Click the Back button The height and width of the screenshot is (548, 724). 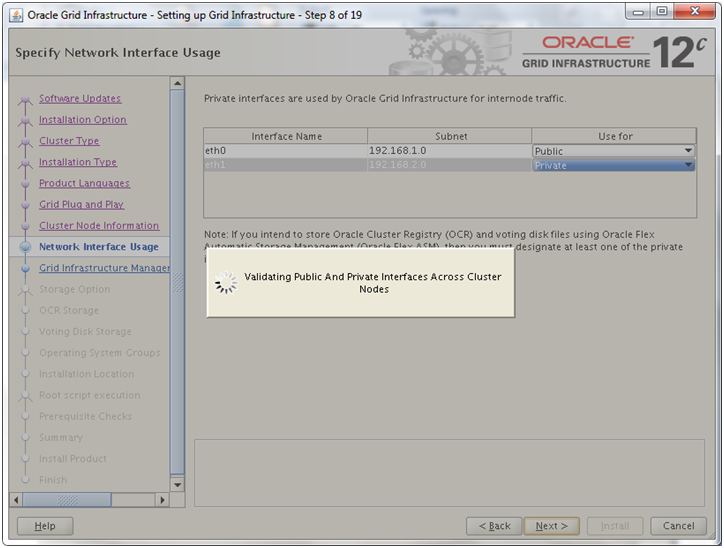[x=494, y=526]
